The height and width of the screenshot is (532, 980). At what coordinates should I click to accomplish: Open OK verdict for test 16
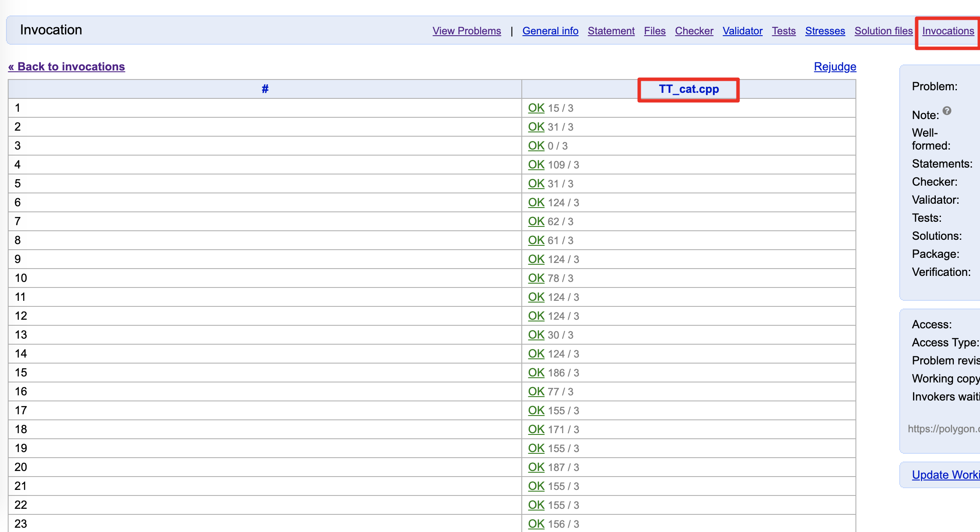[536, 391]
